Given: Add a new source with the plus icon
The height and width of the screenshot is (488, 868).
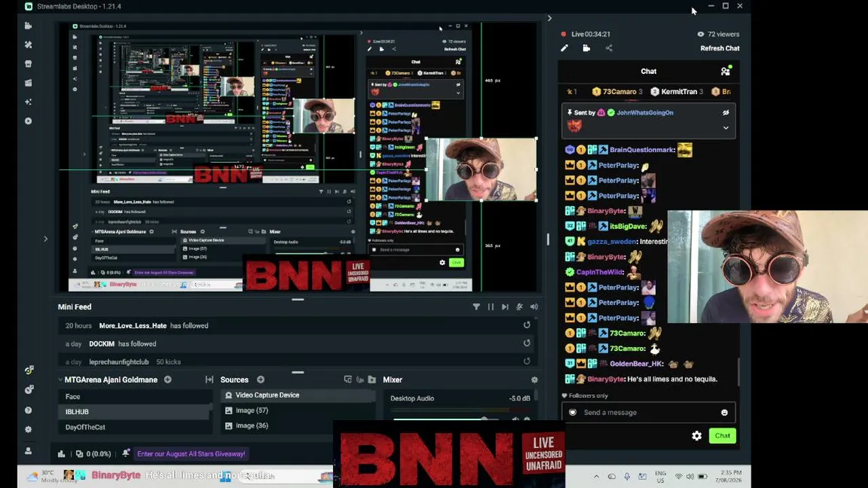Looking at the screenshot, I should [260, 380].
